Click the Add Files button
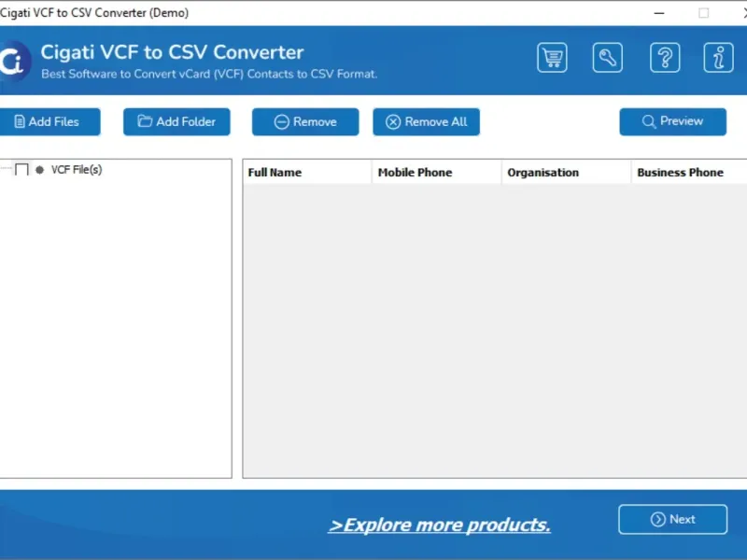 pos(49,122)
